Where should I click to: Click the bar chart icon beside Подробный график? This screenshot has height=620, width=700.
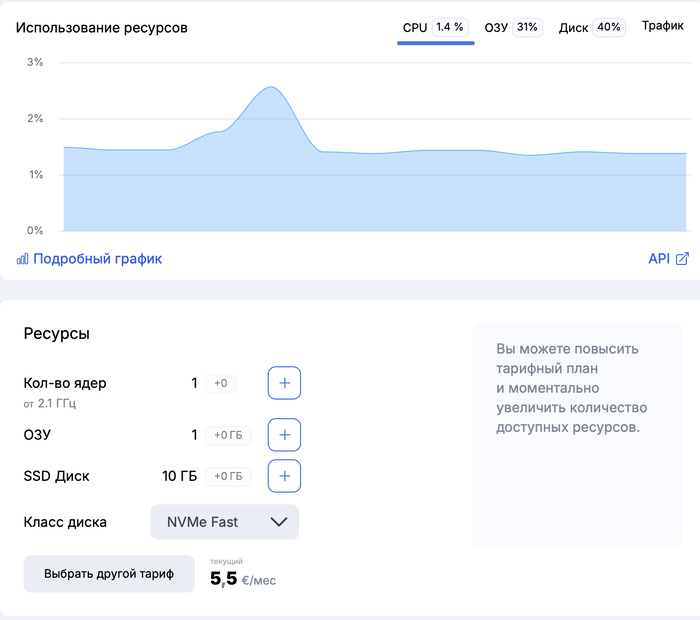(x=22, y=259)
